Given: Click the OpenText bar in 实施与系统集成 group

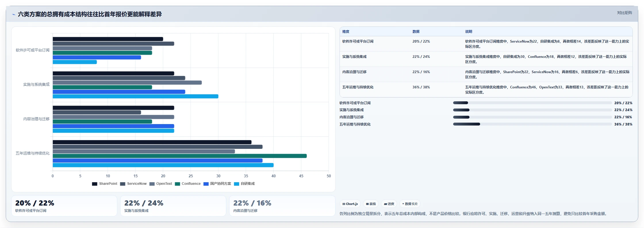Looking at the screenshot, I should point(127,83).
